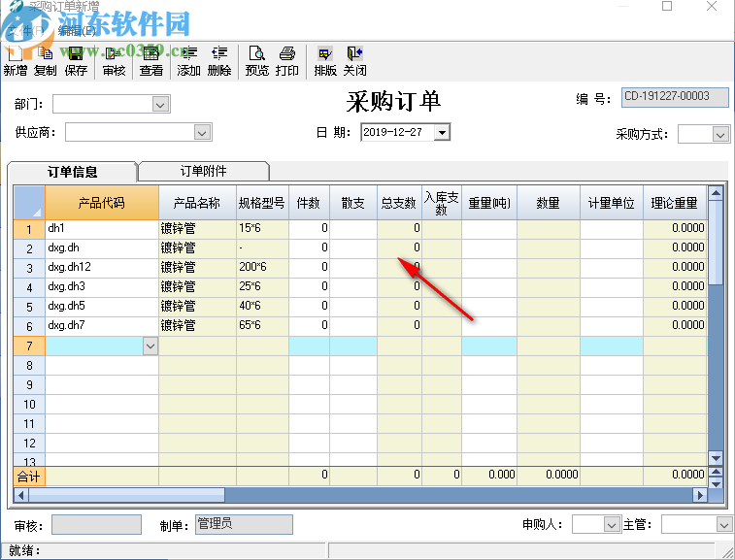Click spec cell 15*6
Screen dimensions: 735x560
[262, 229]
